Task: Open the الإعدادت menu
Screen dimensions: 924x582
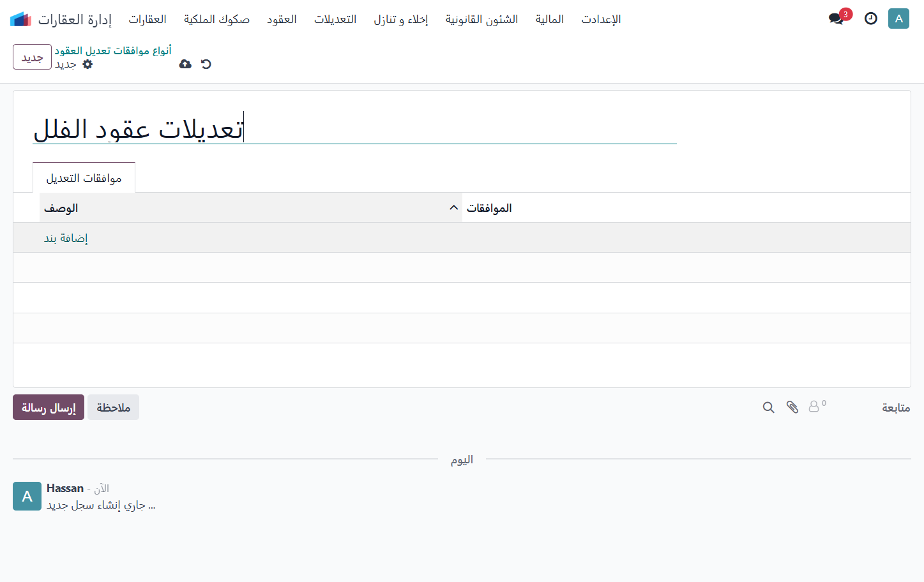Action: pos(601,19)
